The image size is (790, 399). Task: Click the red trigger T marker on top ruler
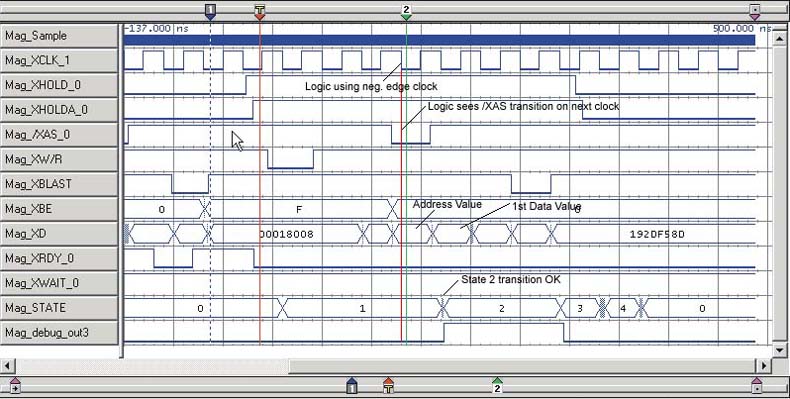point(259,11)
